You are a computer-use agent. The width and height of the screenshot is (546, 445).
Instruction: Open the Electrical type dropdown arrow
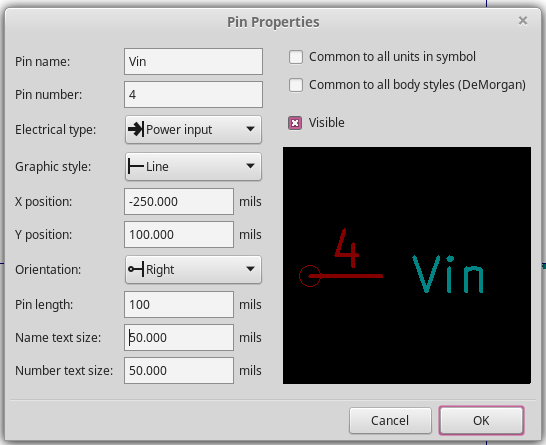[250, 129]
